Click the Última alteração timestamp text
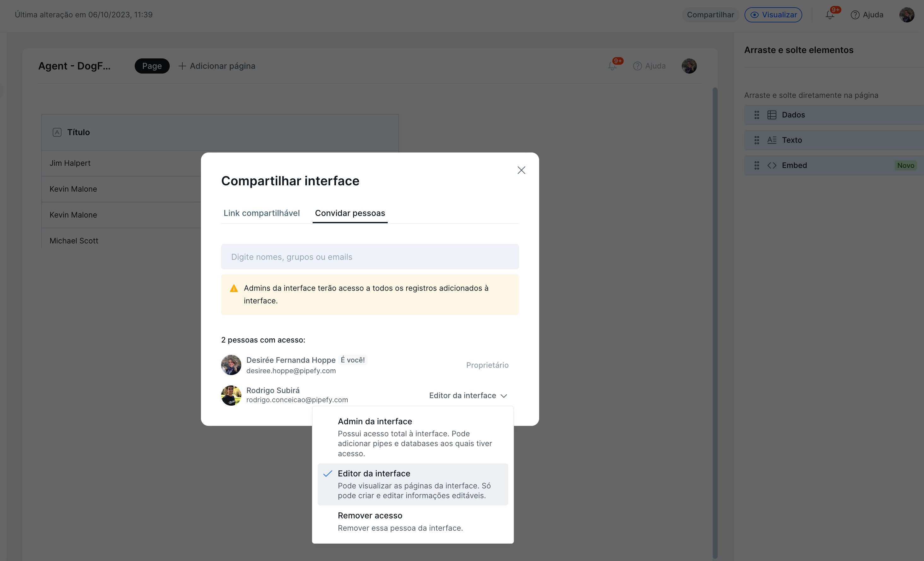The height and width of the screenshot is (561, 924). [84, 15]
